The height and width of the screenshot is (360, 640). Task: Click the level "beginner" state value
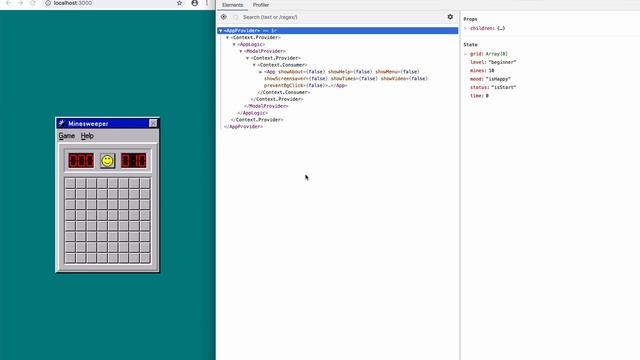click(x=502, y=62)
